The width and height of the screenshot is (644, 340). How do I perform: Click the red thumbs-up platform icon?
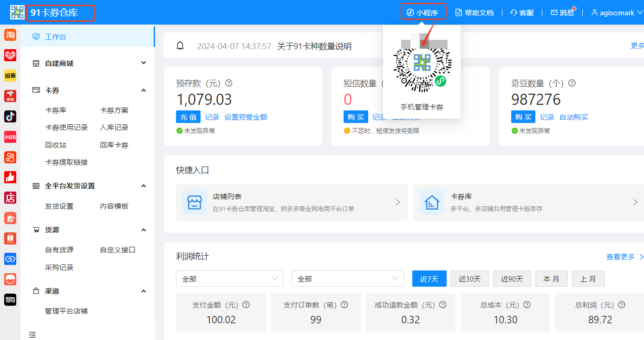10,177
